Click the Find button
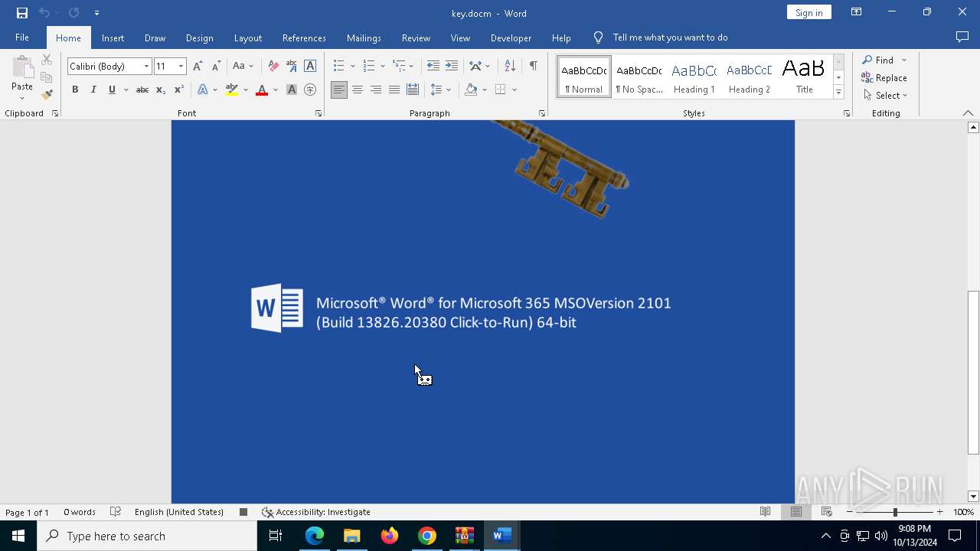Image resolution: width=980 pixels, height=551 pixels. point(879,60)
